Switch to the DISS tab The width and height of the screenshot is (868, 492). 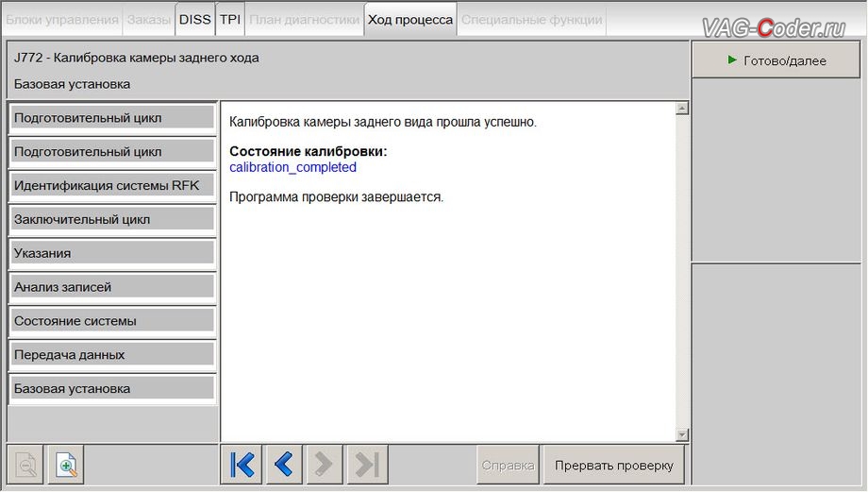coord(195,20)
